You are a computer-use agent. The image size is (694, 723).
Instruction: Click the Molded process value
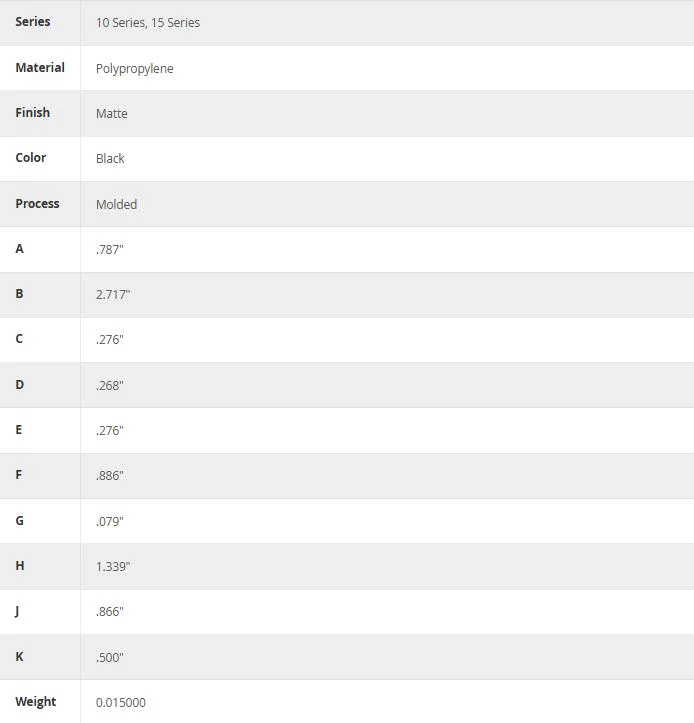[116, 204]
